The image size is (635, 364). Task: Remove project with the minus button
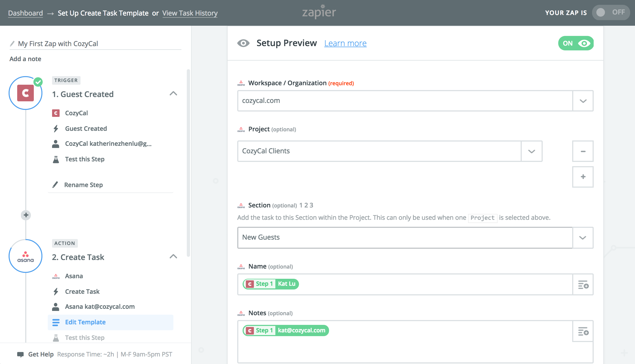point(583,151)
